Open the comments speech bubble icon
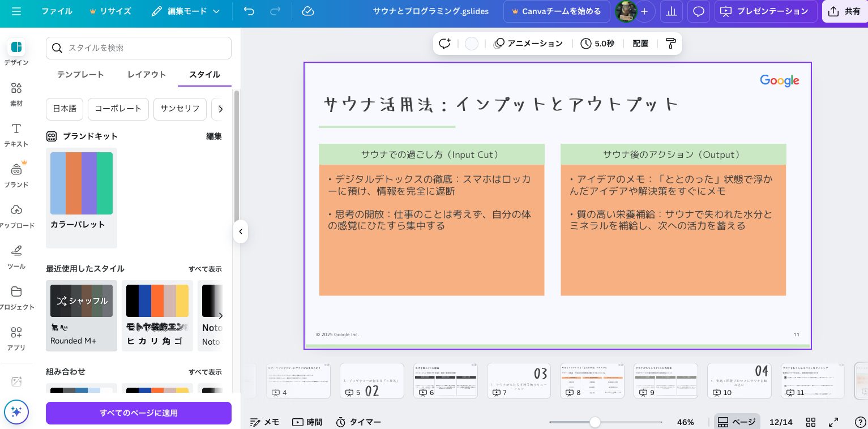The width and height of the screenshot is (868, 429). point(699,11)
